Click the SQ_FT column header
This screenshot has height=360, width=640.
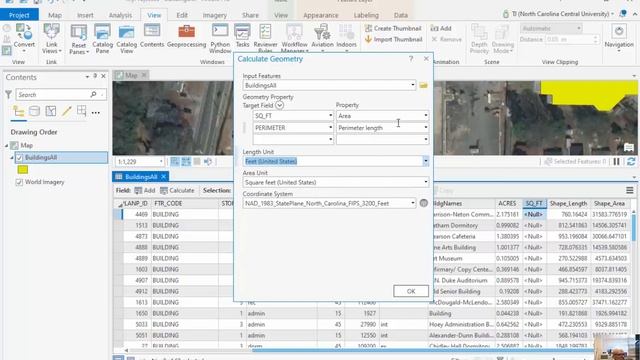click(x=534, y=203)
